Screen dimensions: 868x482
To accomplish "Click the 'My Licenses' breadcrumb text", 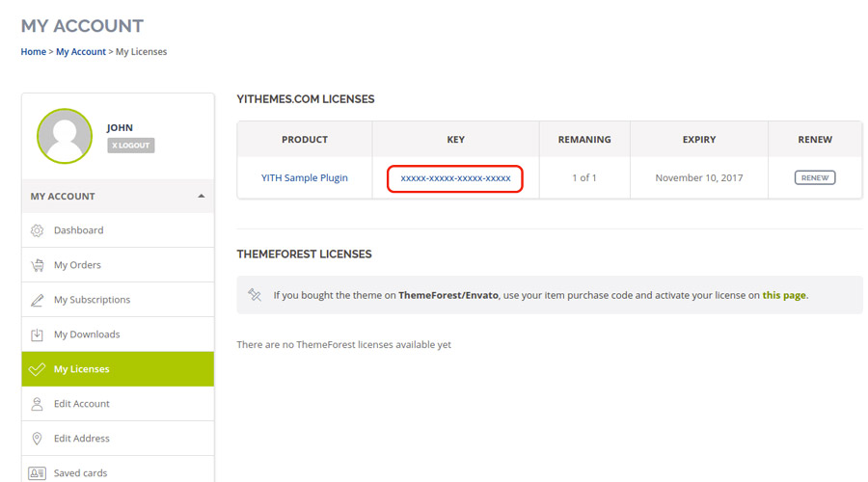I will point(141,51).
